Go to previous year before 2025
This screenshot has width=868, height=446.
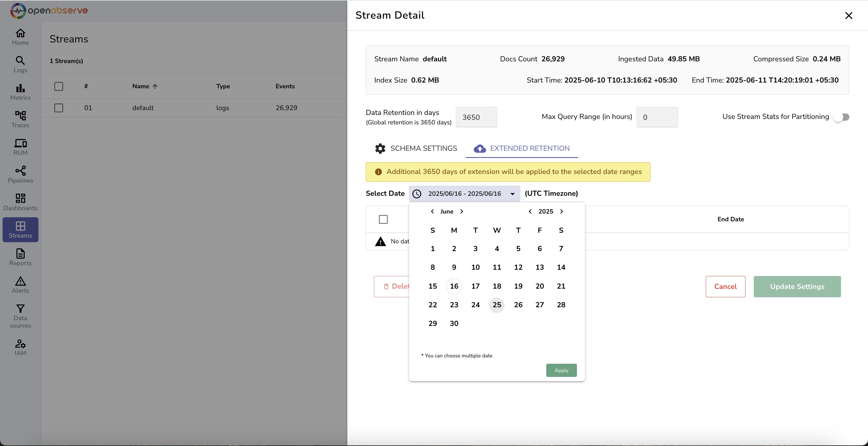pos(530,211)
